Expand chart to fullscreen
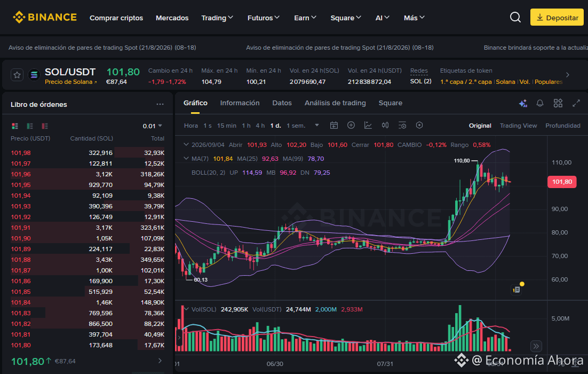Screen dimensions: 588x374 tap(576, 103)
